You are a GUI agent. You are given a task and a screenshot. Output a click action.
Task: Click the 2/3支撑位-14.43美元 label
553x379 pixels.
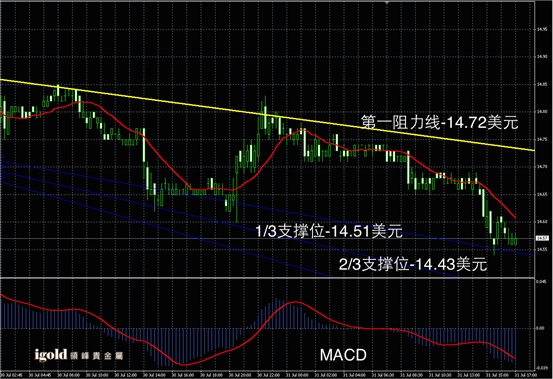click(x=413, y=264)
